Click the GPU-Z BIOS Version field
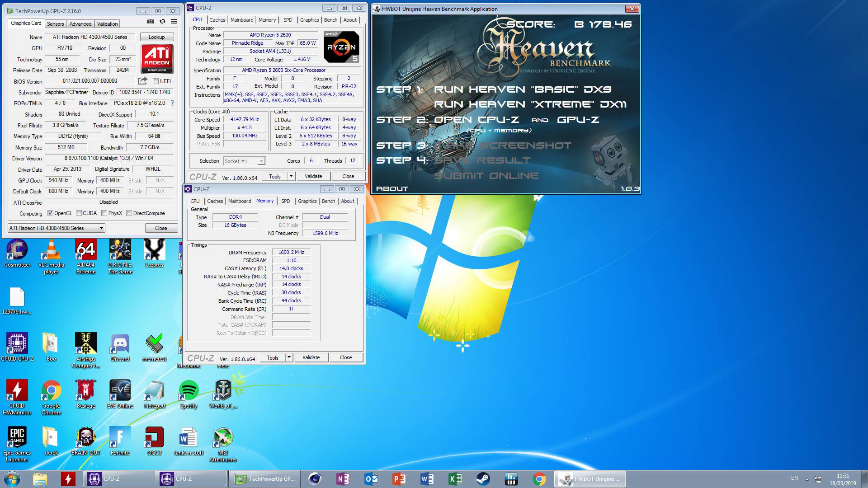The height and width of the screenshot is (488, 868). click(x=90, y=81)
